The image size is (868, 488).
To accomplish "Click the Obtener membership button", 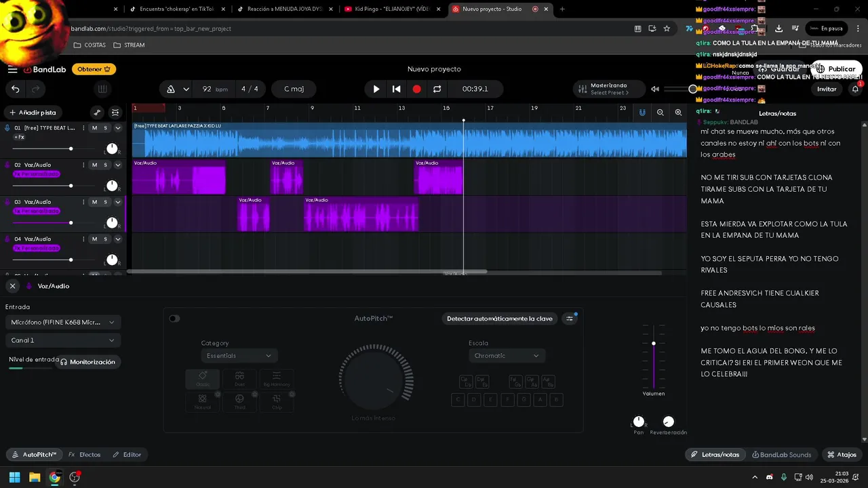I will (x=94, y=69).
